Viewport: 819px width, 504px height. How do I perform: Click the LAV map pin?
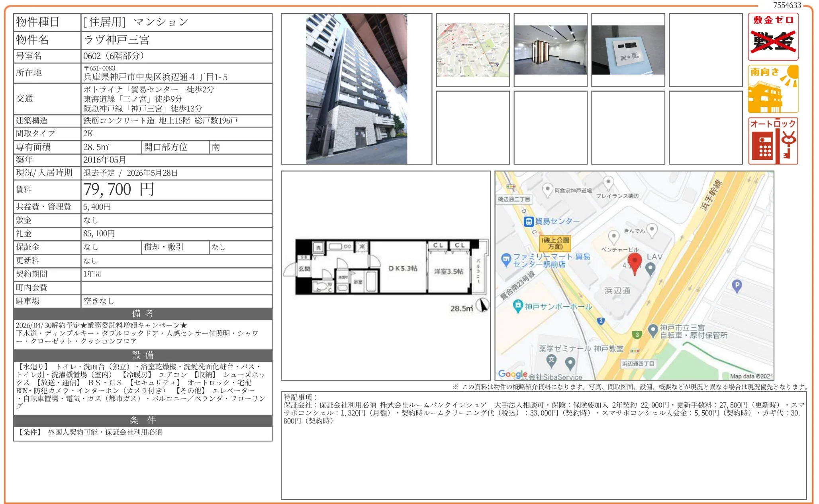click(x=650, y=268)
